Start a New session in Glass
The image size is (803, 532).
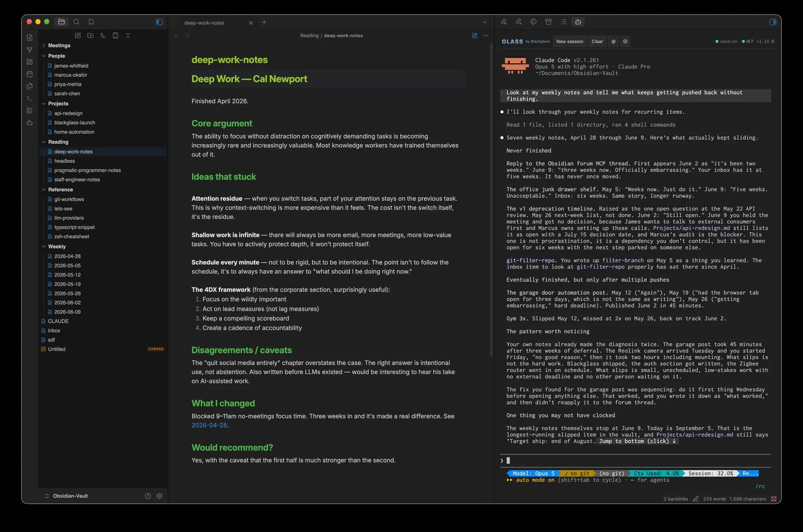coord(570,41)
